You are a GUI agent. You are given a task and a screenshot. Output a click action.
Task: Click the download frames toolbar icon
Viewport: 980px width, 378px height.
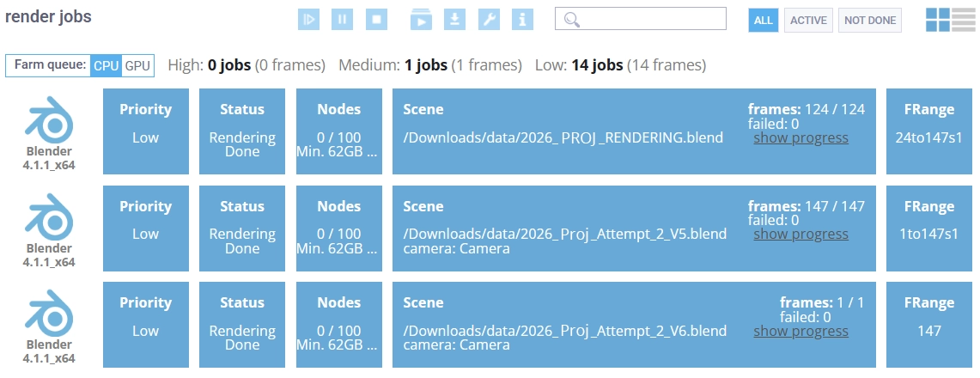click(454, 20)
